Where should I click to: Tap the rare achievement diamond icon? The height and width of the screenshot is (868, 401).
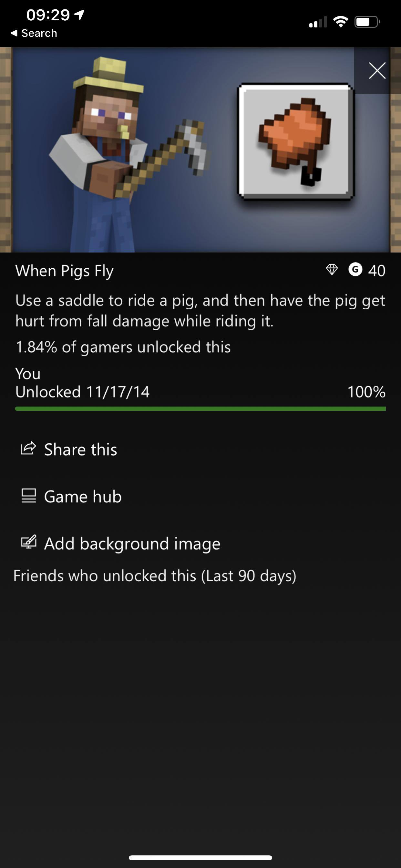tap(332, 270)
